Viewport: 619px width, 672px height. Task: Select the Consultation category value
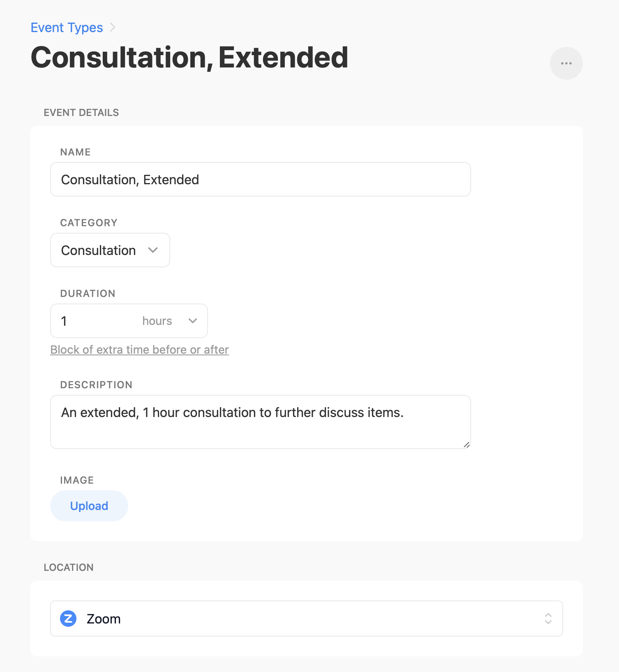click(x=98, y=250)
